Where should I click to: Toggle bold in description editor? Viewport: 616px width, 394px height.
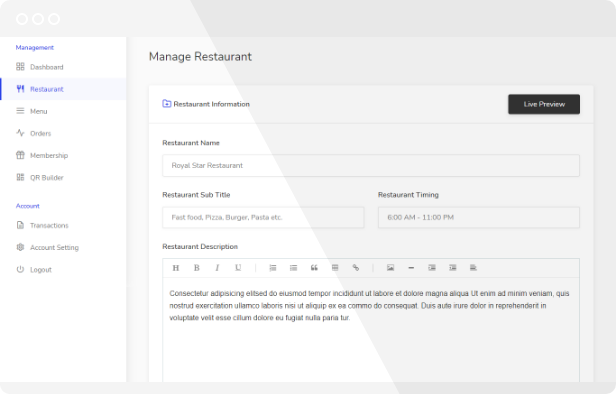pos(196,268)
